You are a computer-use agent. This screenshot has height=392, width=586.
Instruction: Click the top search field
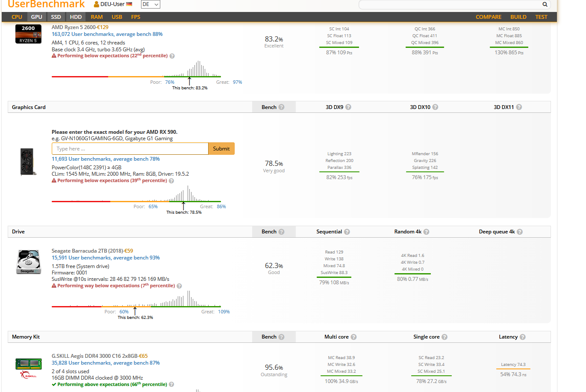pos(450,4)
